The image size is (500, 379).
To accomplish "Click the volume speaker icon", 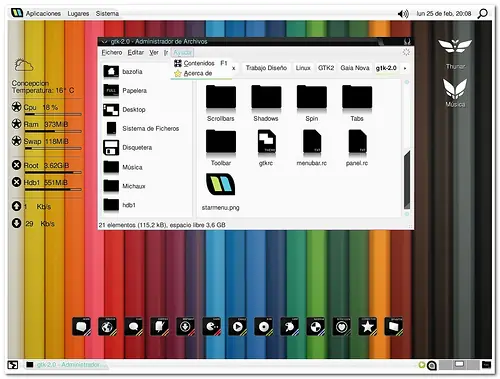I will point(403,14).
